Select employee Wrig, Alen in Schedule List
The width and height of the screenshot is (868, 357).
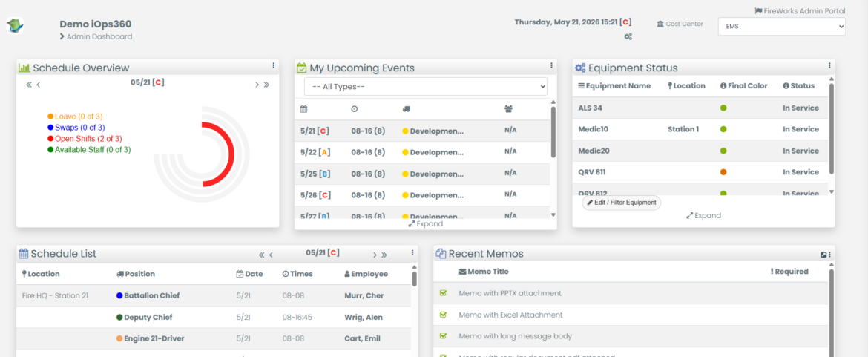(363, 317)
